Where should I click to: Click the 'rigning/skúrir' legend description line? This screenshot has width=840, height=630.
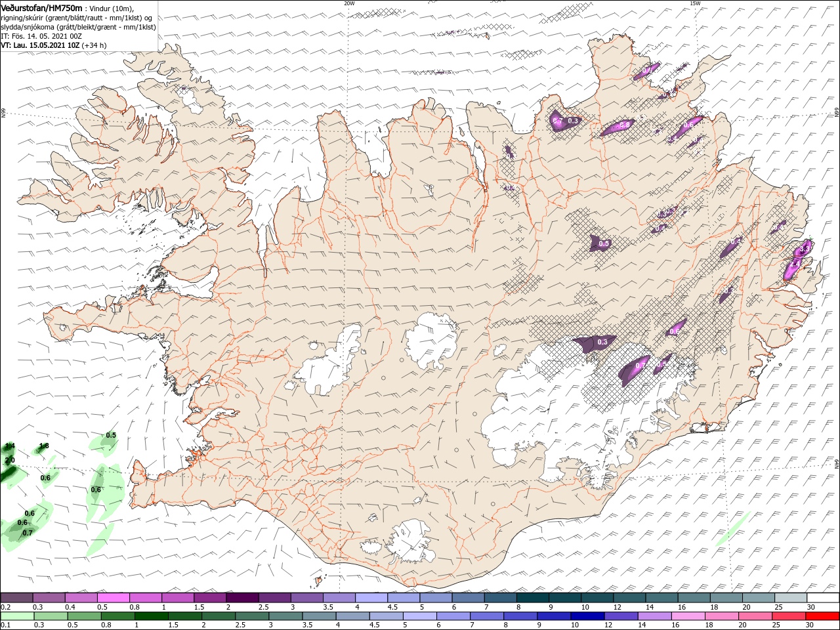pyautogui.click(x=76, y=17)
